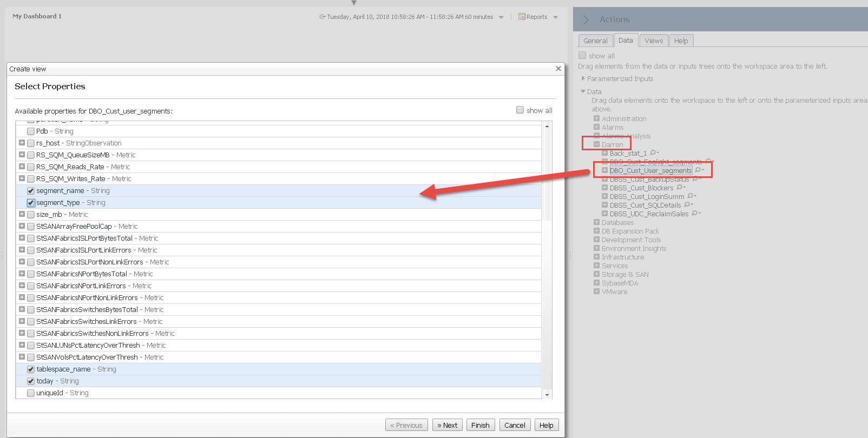Collapse the Actions panel with the chevron
This screenshot has height=438, width=868.
[x=586, y=19]
